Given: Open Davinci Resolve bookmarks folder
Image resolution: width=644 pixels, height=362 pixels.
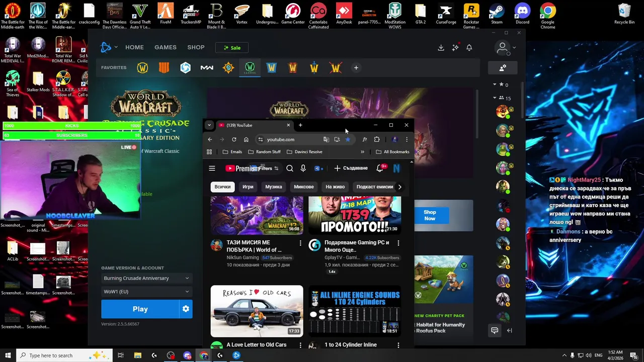Looking at the screenshot, I should pyautogui.click(x=304, y=152).
